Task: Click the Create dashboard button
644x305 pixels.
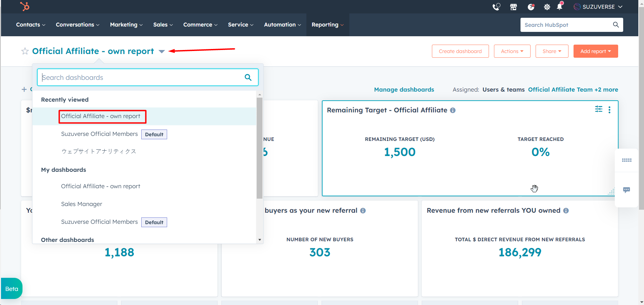Action: click(x=460, y=51)
